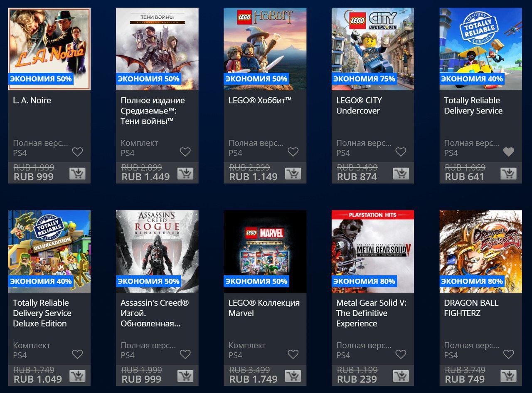
Task: Toggle wishlist heart for LEGO Хоббит
Action: (x=293, y=152)
